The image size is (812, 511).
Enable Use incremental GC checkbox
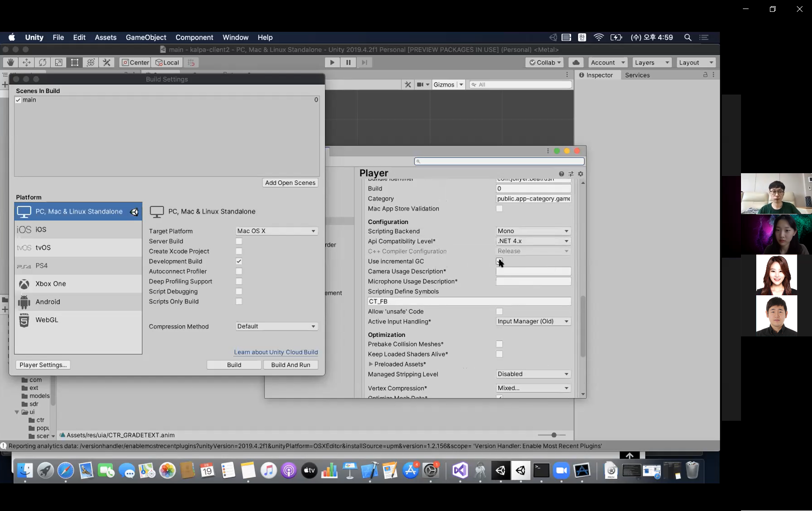pyautogui.click(x=499, y=261)
